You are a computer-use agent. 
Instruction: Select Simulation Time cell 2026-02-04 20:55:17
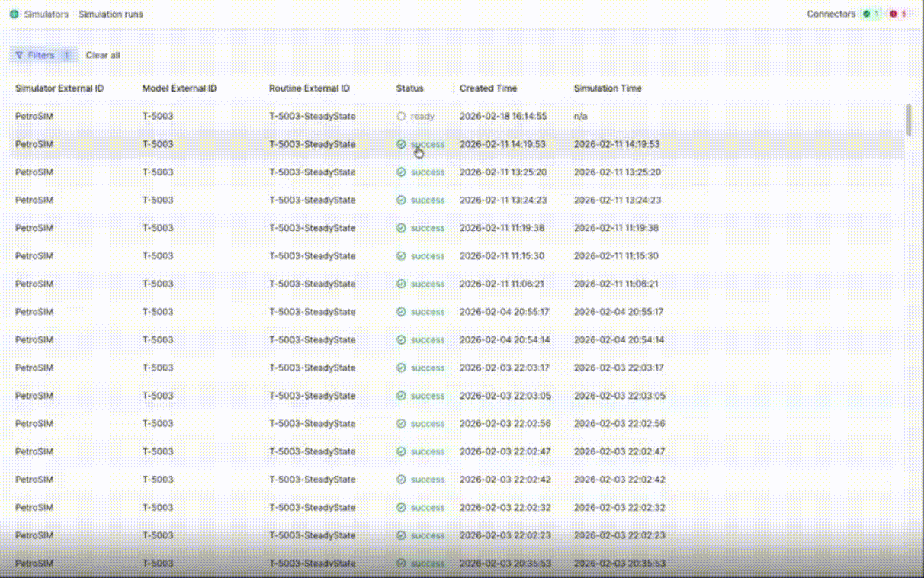[618, 312]
